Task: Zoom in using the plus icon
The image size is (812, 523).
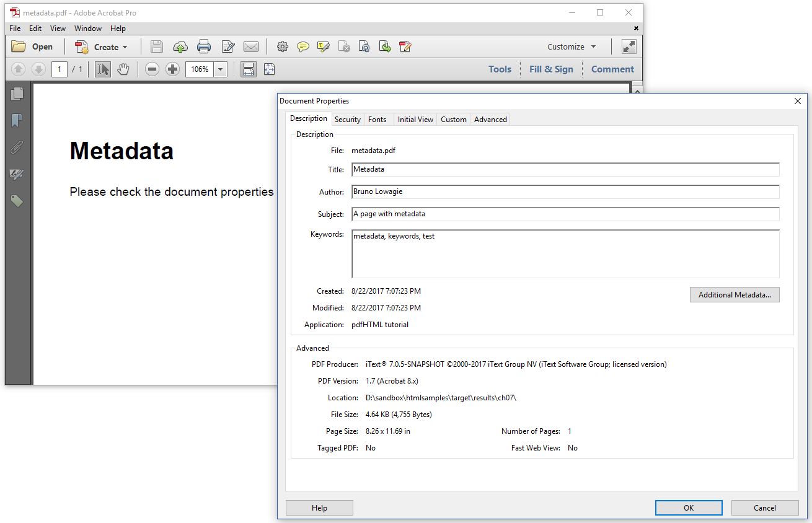Action: [x=172, y=69]
